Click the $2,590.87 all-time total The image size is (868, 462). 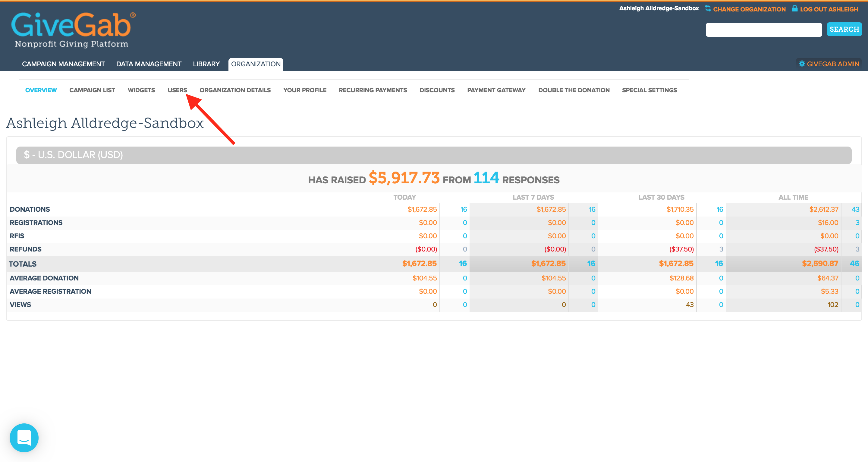coord(820,263)
